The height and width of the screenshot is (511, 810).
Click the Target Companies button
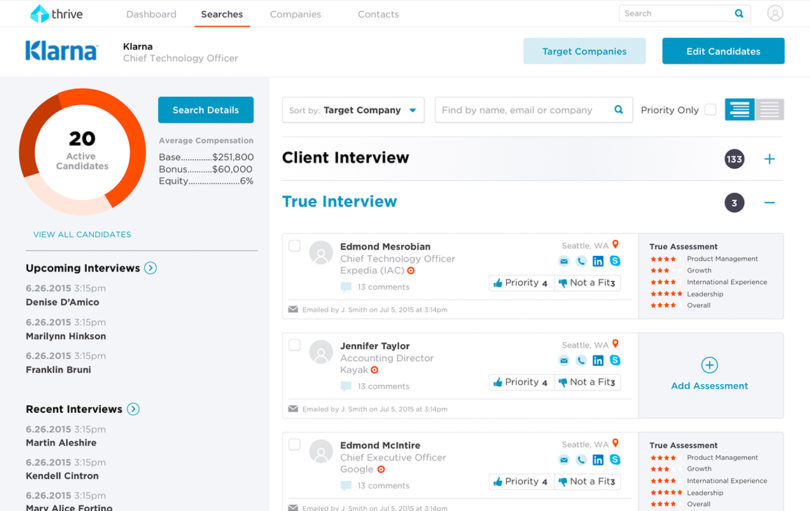(584, 51)
